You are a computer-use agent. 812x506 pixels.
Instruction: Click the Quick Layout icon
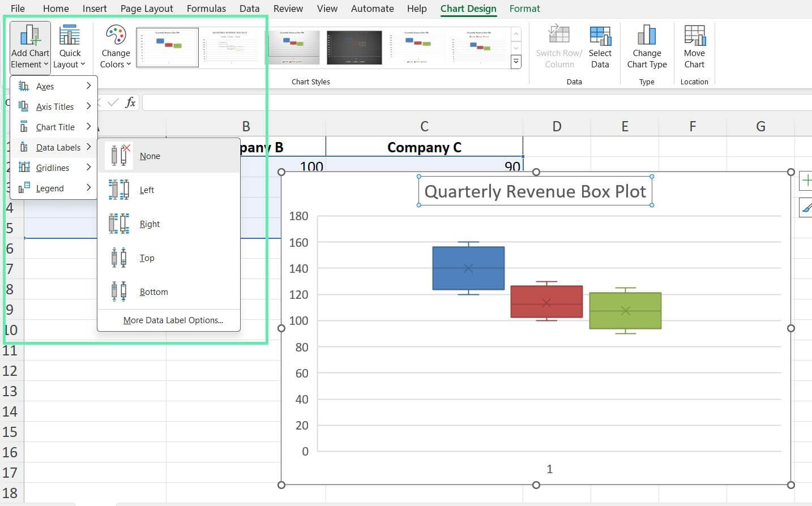click(70, 45)
